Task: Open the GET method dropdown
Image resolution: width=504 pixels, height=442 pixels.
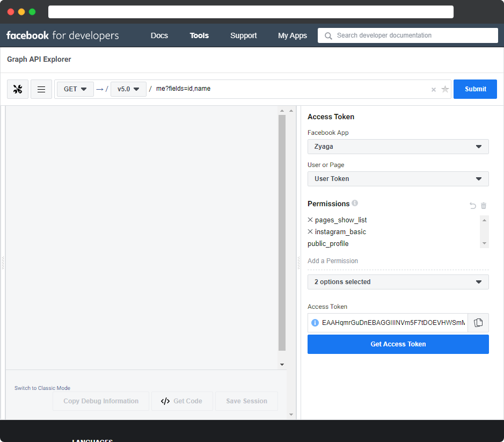Action: click(x=75, y=89)
